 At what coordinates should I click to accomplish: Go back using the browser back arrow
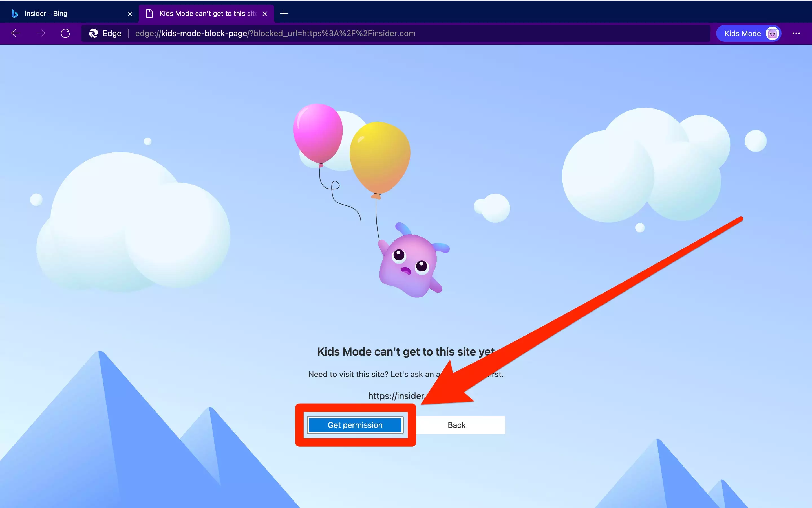(x=16, y=33)
